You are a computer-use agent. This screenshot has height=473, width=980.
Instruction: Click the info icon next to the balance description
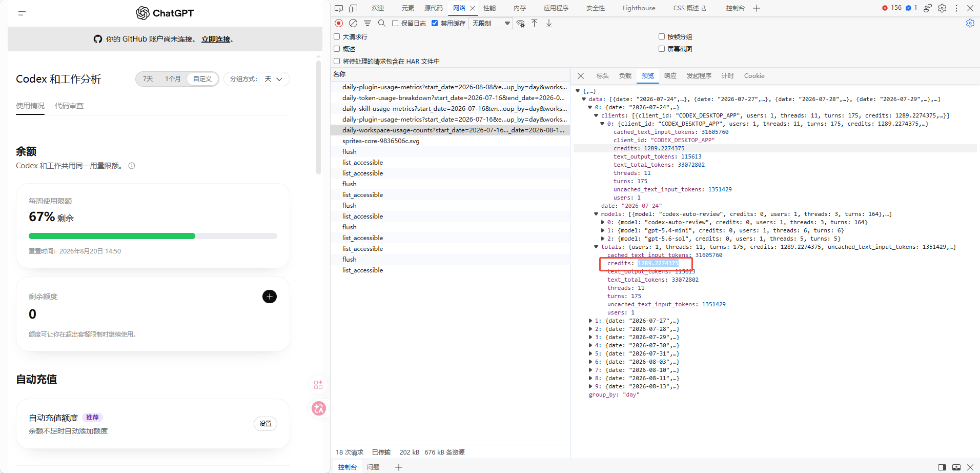[132, 166]
